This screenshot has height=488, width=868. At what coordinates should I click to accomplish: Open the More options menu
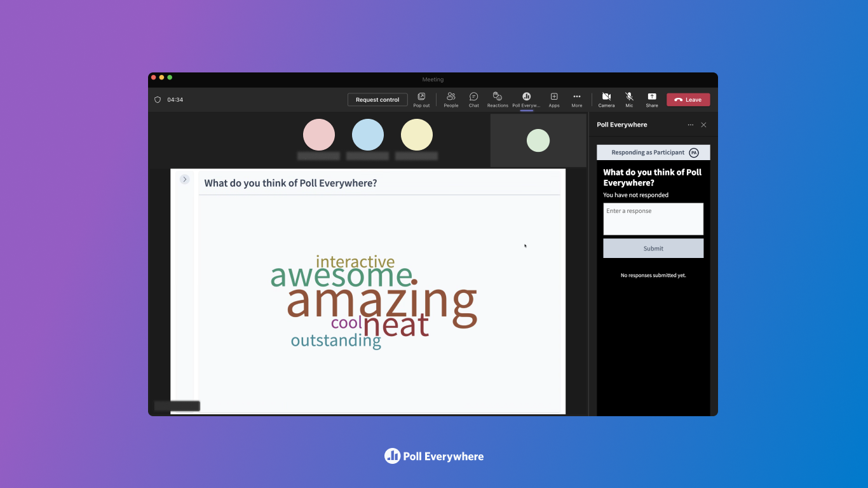tap(576, 99)
